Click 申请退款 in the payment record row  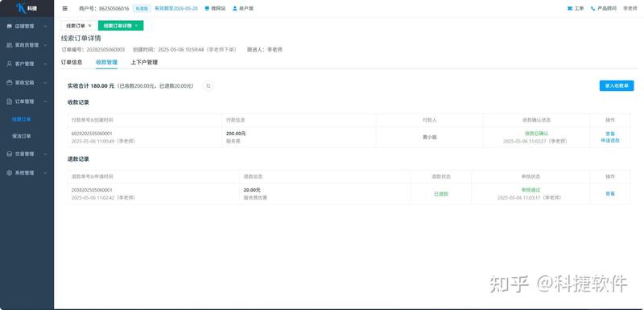610,140
